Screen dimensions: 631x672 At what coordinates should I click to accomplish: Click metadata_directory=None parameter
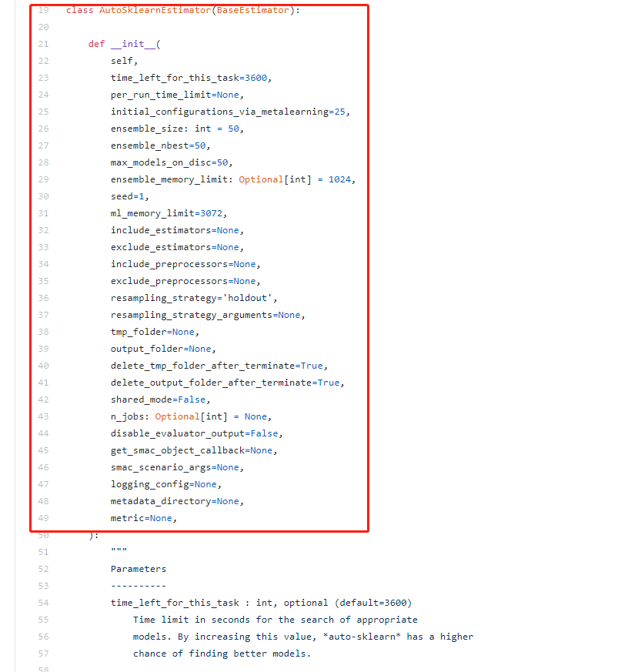[175, 501]
